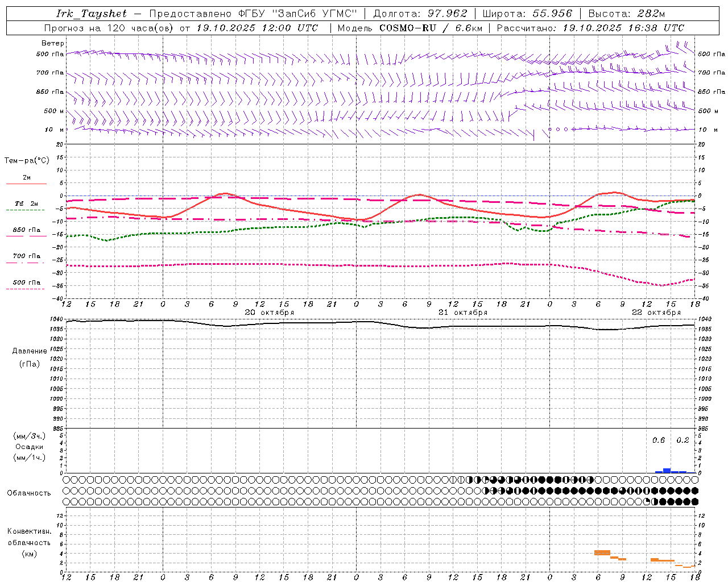728x582 pixels.
Task: Click the Тем-ра(°C) axis title
Action: (27, 161)
